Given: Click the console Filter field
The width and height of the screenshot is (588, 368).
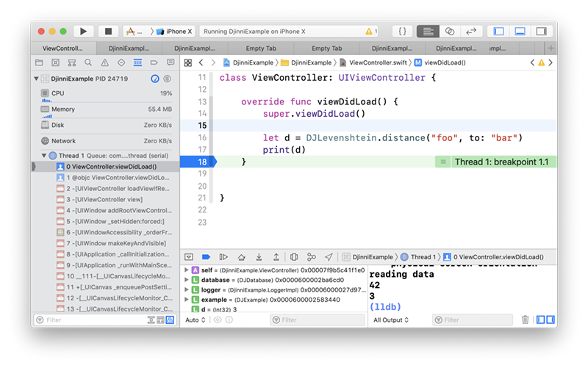Looking at the screenshot, I should (x=474, y=320).
